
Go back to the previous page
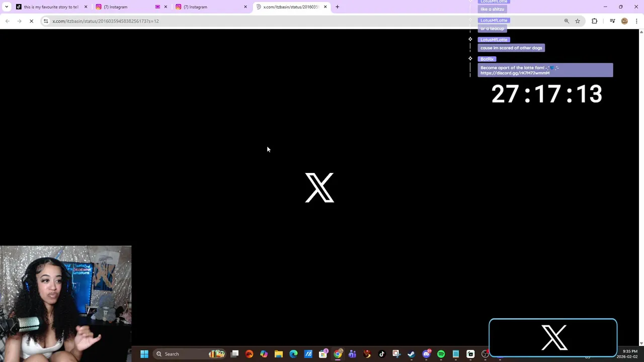pos(7,21)
